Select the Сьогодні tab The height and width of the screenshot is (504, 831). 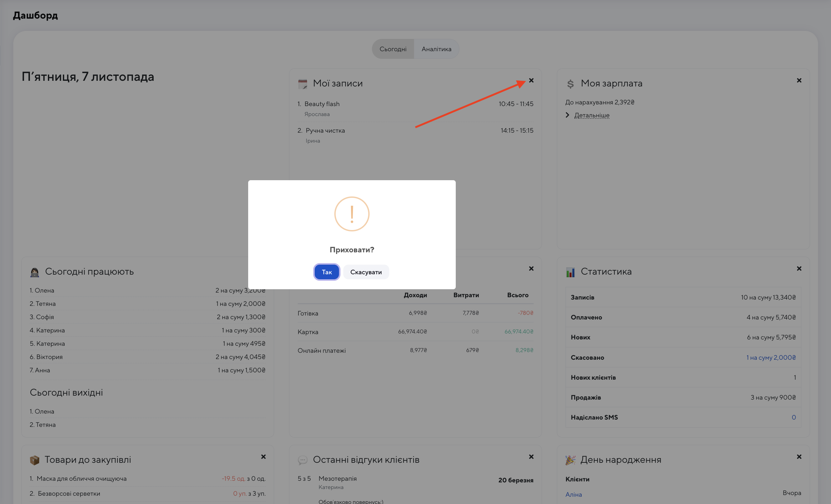tap(393, 49)
